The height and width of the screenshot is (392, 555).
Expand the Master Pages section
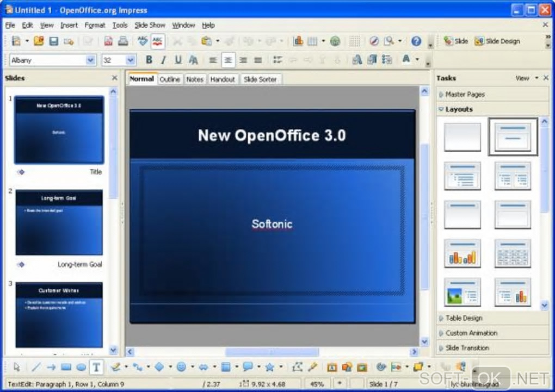pyautogui.click(x=493, y=94)
